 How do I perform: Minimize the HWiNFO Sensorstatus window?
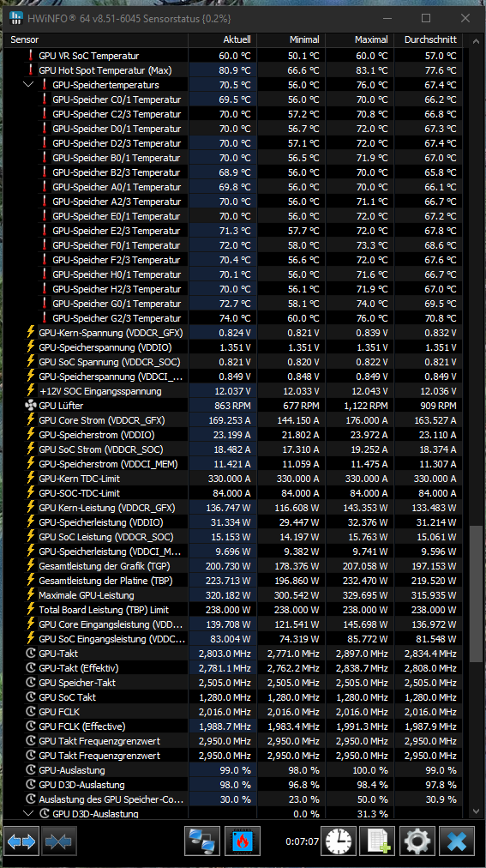[387, 18]
